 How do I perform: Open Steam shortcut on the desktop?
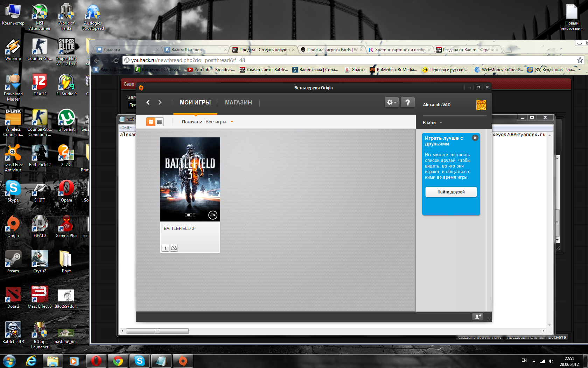coord(13,261)
